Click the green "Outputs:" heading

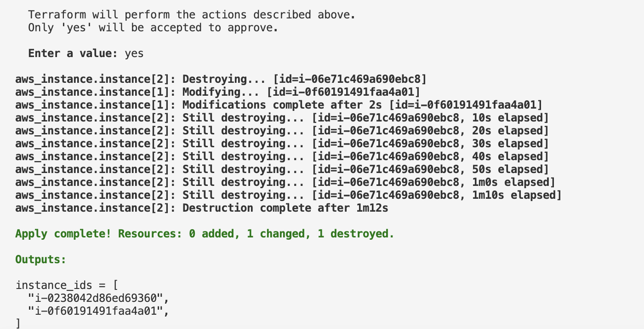tap(41, 260)
